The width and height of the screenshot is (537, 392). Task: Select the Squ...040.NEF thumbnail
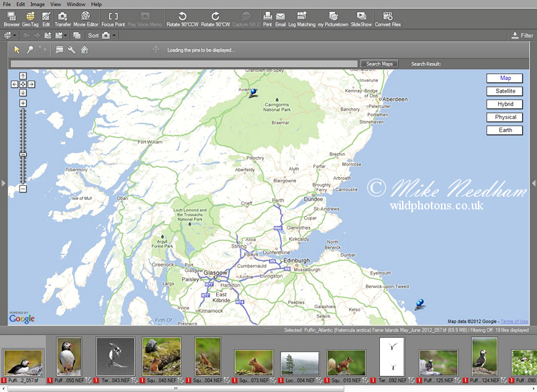coord(162,356)
